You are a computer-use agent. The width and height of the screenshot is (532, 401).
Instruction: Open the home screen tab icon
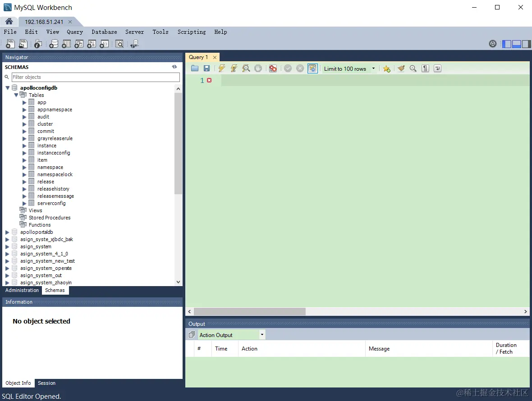pos(9,21)
